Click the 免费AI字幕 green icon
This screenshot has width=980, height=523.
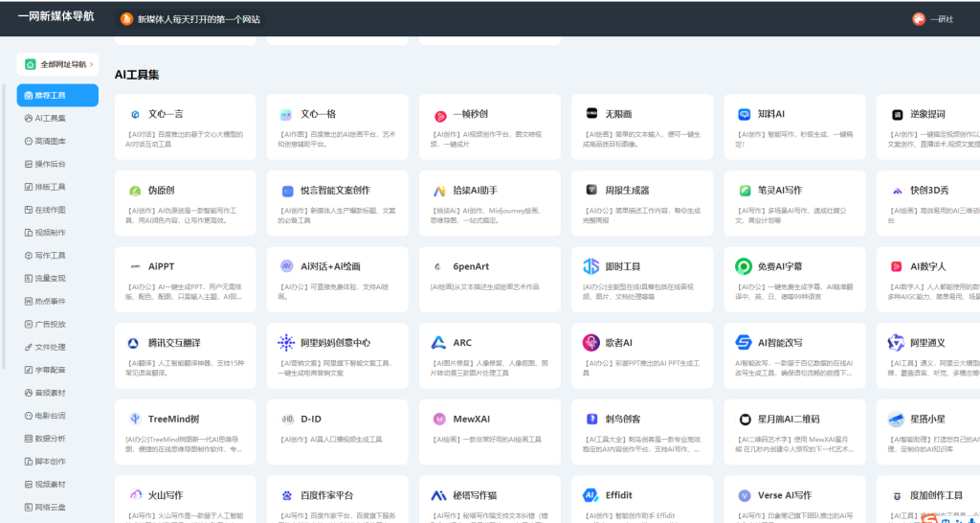click(x=744, y=266)
